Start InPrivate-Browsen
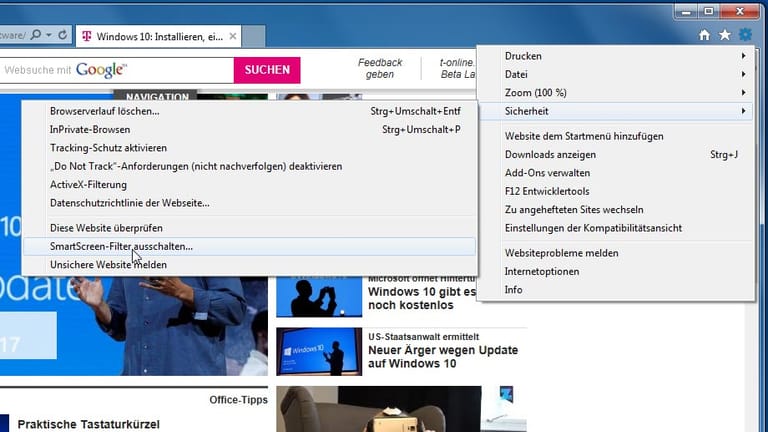768x432 pixels. coord(249,130)
